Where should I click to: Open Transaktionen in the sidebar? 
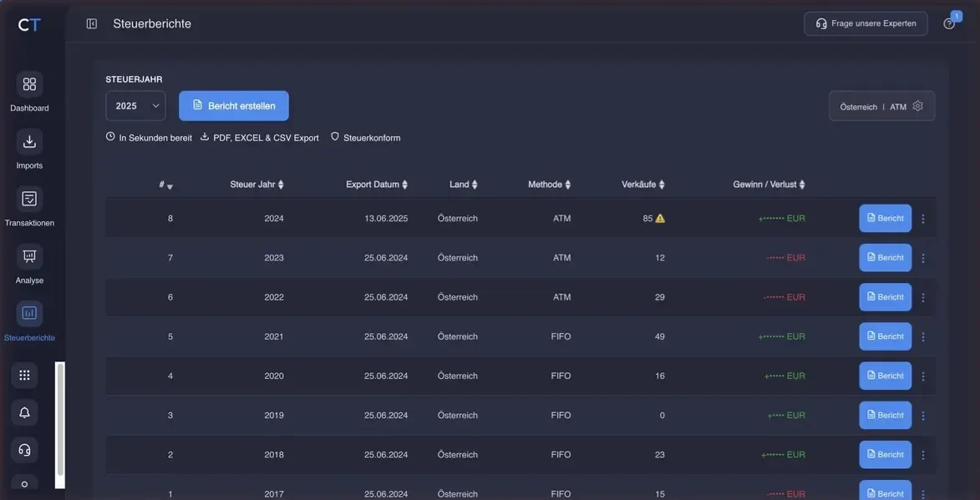pyautogui.click(x=29, y=199)
